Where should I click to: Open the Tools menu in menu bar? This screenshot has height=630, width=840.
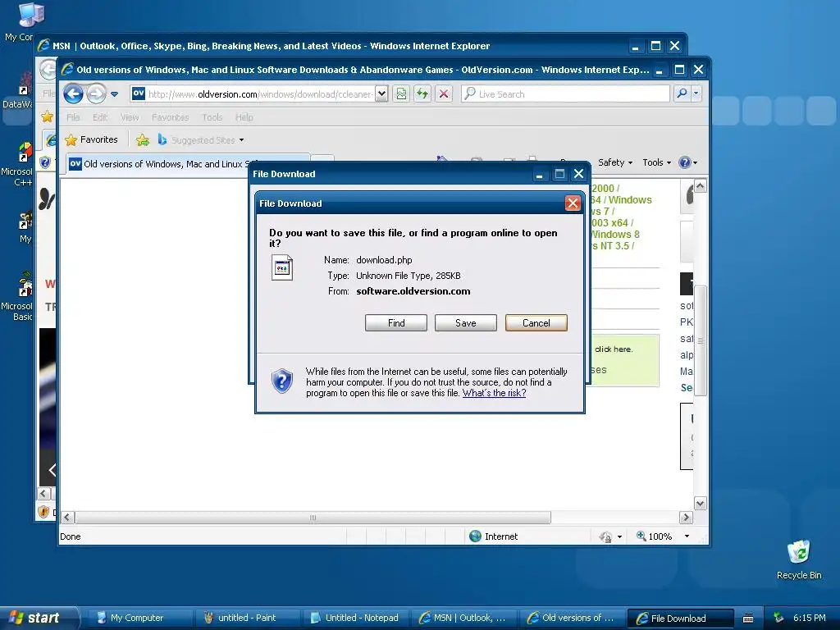coord(212,117)
